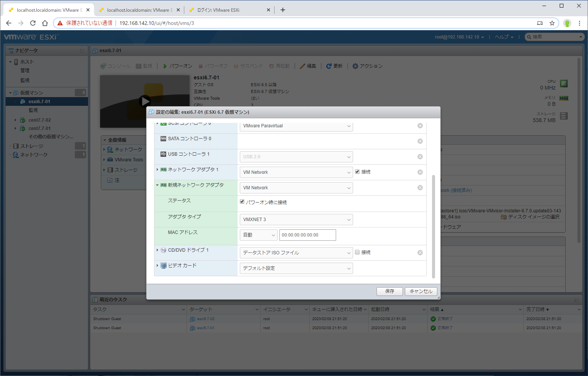Select cent7.7-01 in navigator

coord(40,128)
